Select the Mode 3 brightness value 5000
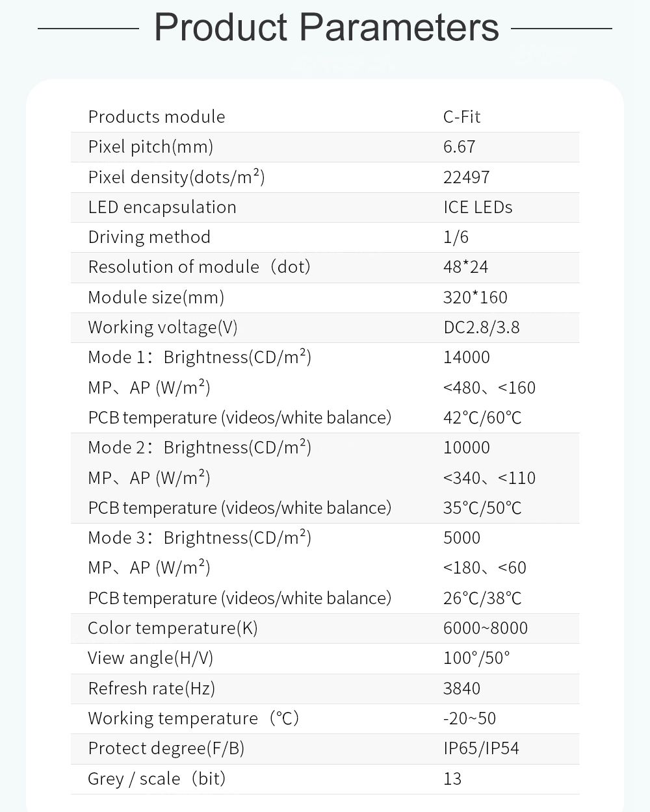 [461, 538]
